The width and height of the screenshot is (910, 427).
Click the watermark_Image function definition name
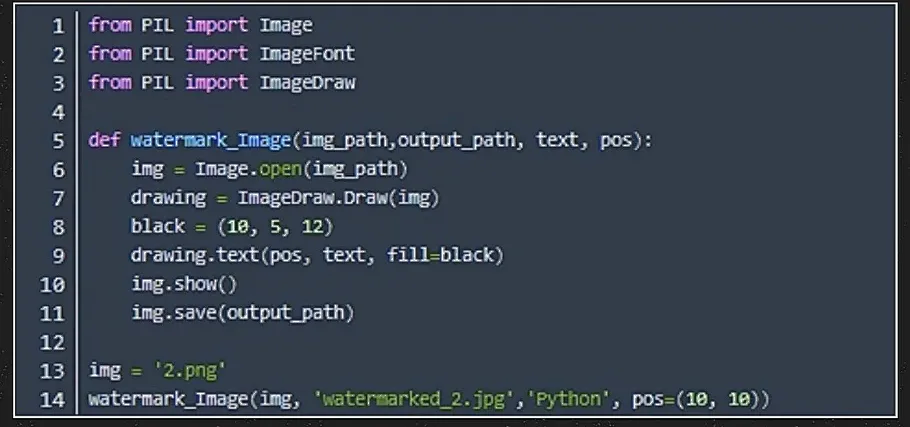click(x=195, y=140)
